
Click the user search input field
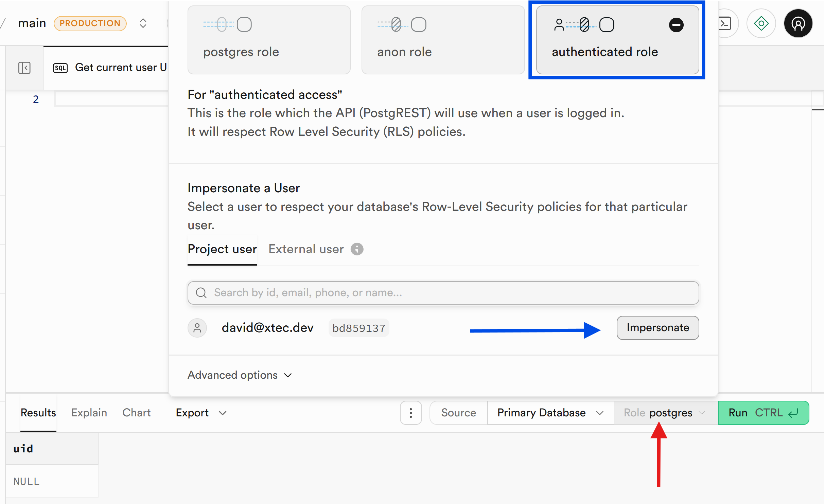pyautogui.click(x=443, y=293)
